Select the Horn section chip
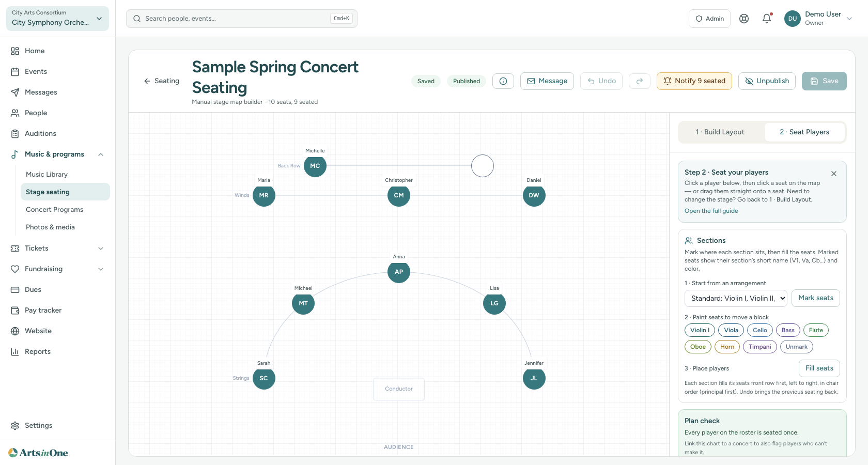This screenshot has height=465, width=868. pyautogui.click(x=727, y=347)
